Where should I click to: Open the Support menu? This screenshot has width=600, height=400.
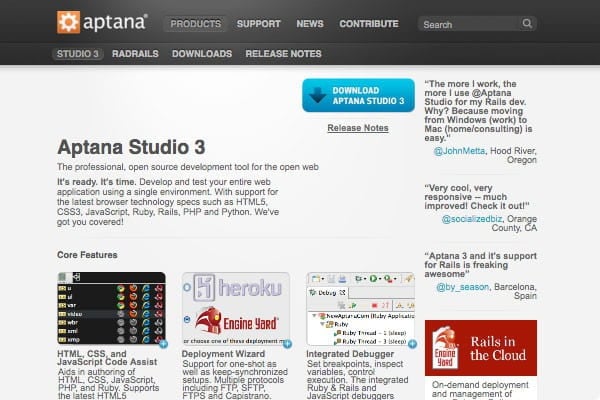259,24
